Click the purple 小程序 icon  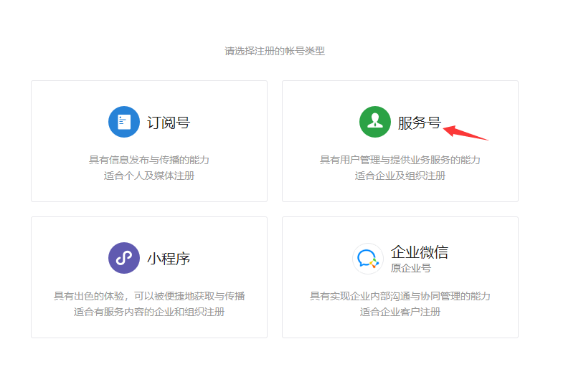(123, 258)
